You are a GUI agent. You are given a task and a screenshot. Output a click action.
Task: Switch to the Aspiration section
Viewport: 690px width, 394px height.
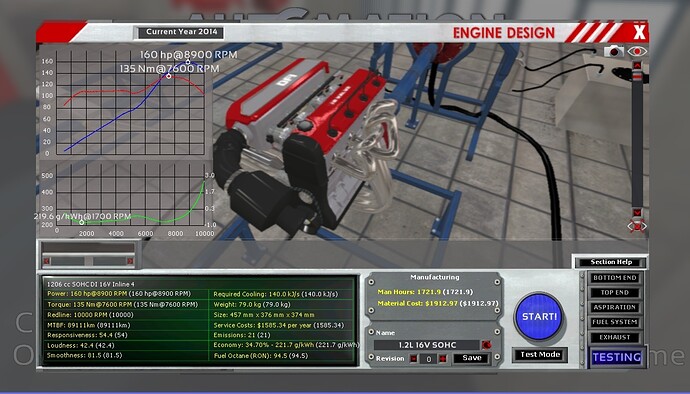(x=615, y=307)
